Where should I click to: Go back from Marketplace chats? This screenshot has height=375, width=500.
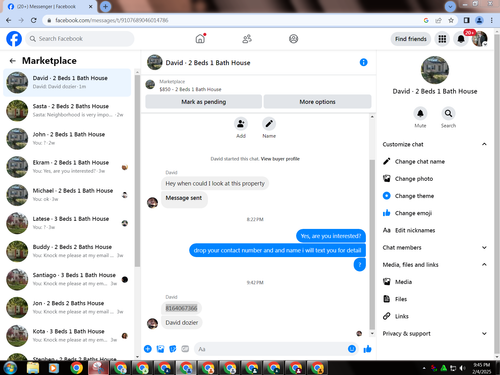pos(13,61)
